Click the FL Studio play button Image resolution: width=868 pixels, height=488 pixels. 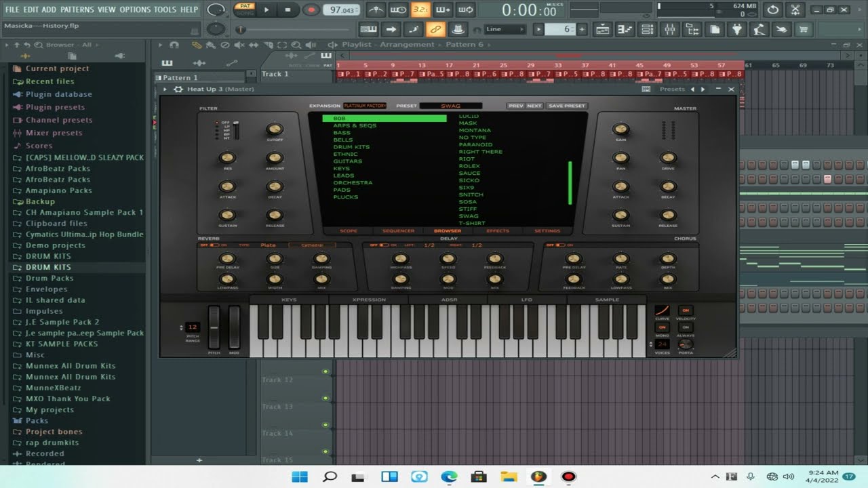(x=267, y=9)
